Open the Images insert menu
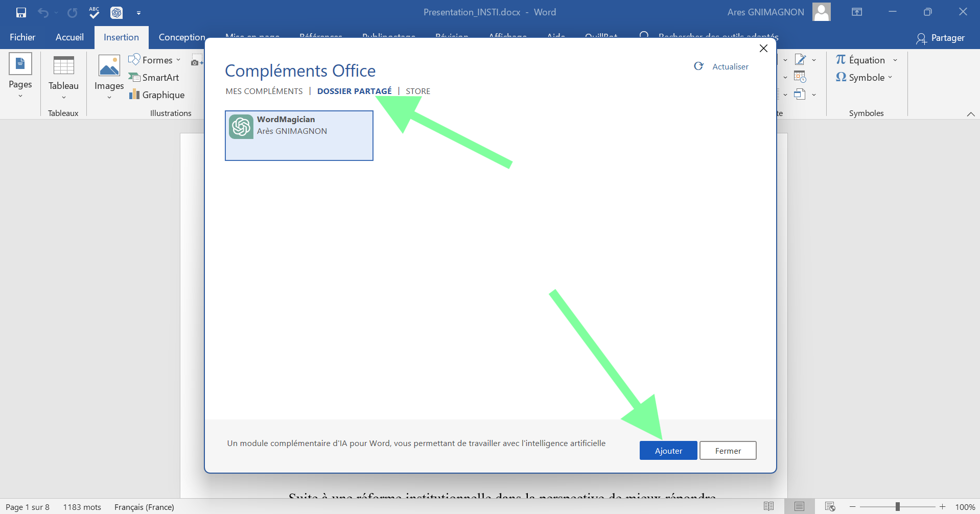 coord(109,77)
